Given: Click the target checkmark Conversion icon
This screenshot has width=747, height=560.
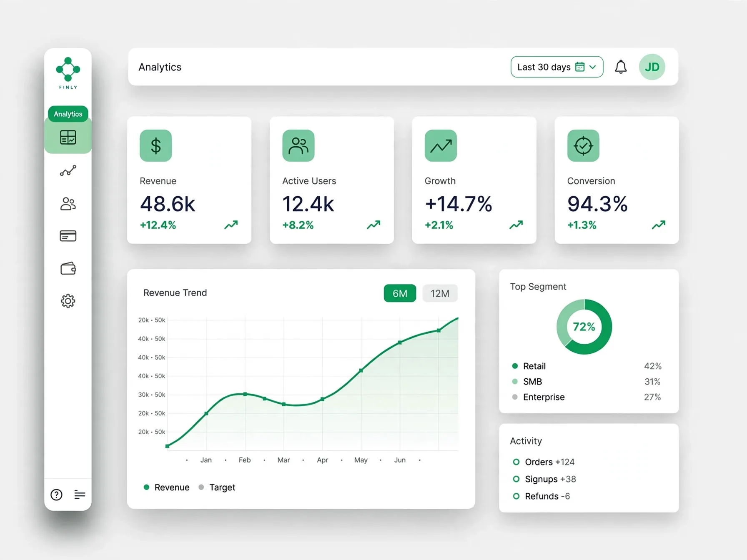Looking at the screenshot, I should (583, 145).
